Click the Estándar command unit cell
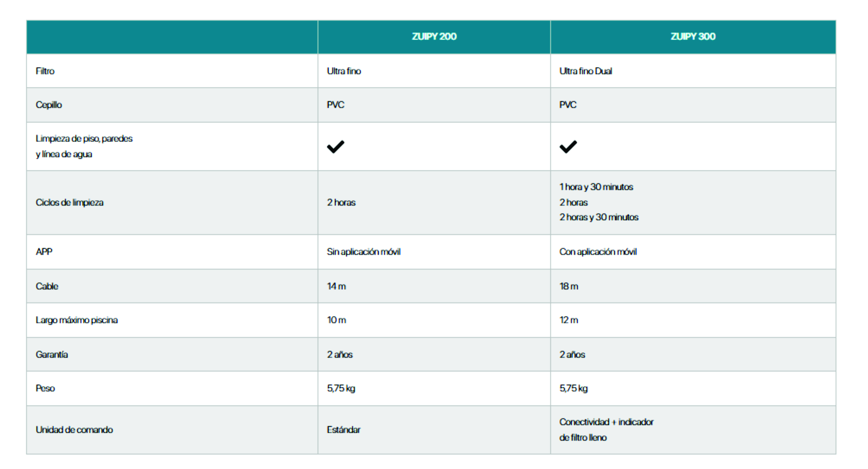 (344, 430)
